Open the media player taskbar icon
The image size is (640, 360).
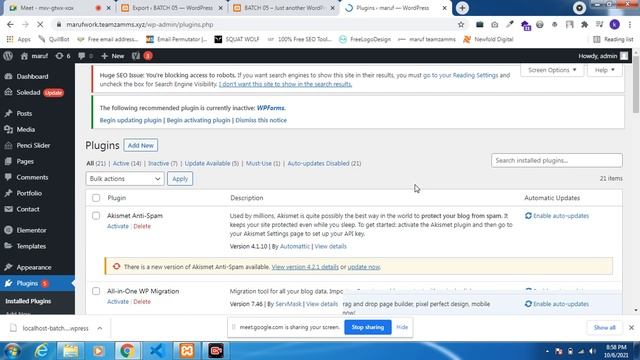[98, 351]
